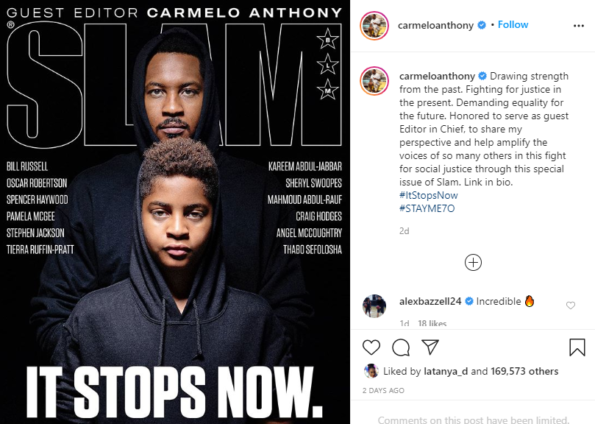Open carmeloanthony profile picture in header
Image resolution: width=595 pixels, height=424 pixels.
[374, 26]
